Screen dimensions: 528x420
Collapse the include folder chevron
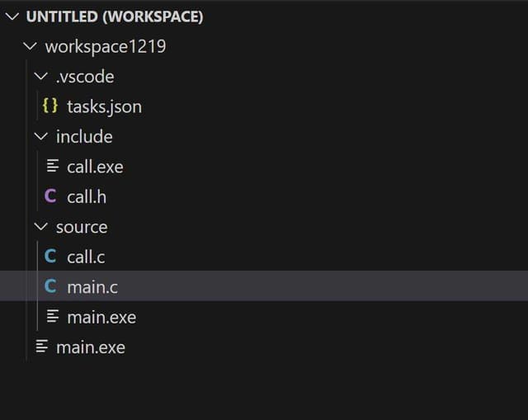41,136
